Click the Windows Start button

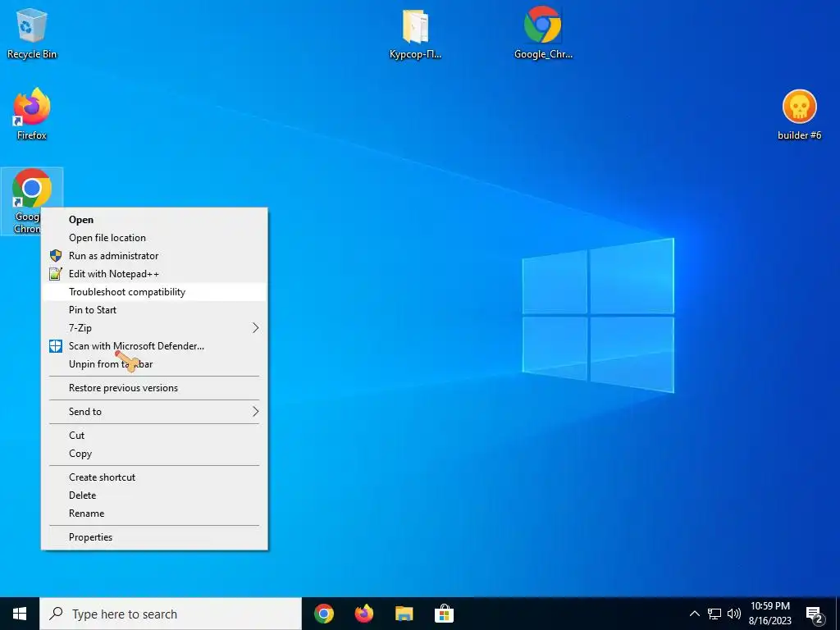coord(20,614)
